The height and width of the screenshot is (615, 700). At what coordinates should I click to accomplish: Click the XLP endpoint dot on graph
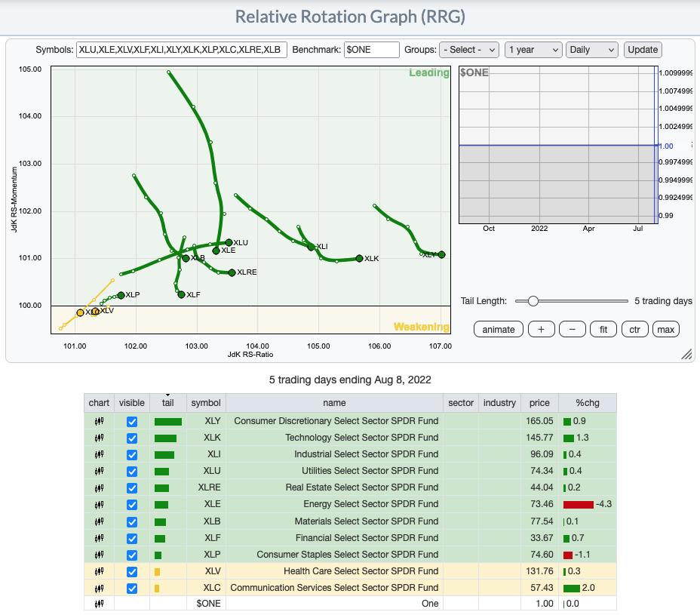(121, 295)
